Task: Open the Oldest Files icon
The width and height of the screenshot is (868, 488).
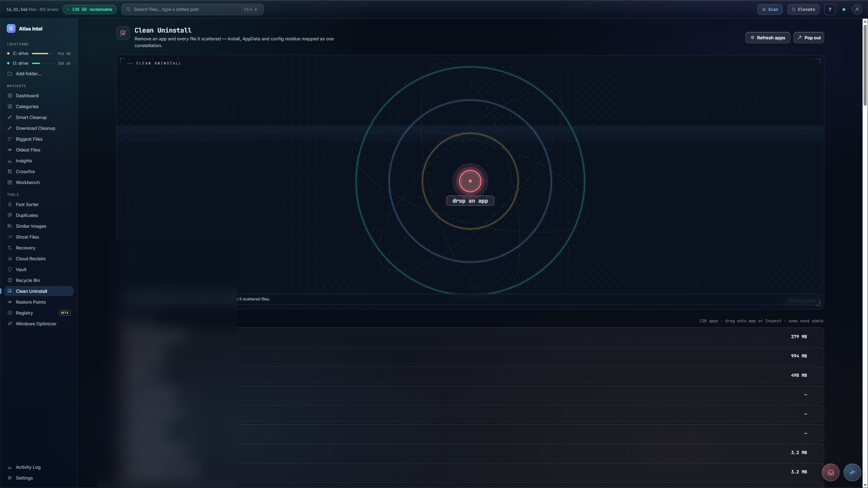Action: pos(10,150)
